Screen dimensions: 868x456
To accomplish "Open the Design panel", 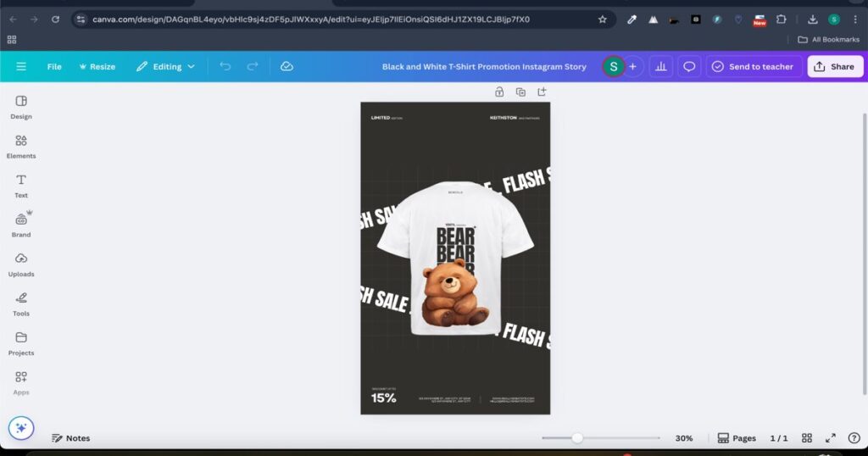I will [x=21, y=108].
